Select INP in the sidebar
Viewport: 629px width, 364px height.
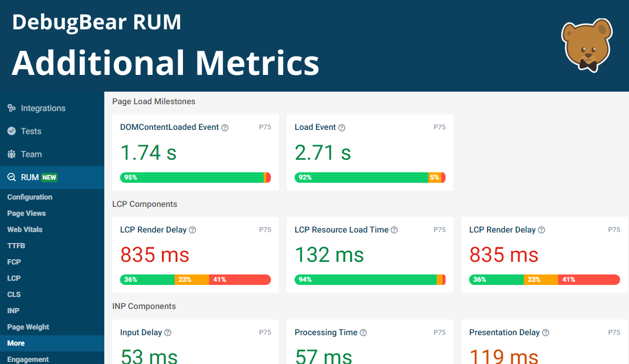click(14, 311)
